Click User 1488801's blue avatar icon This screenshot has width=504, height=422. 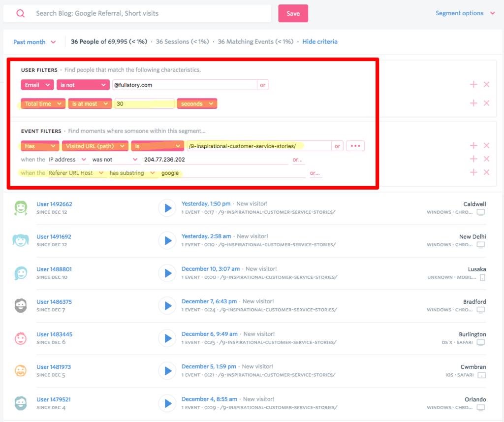click(21, 273)
